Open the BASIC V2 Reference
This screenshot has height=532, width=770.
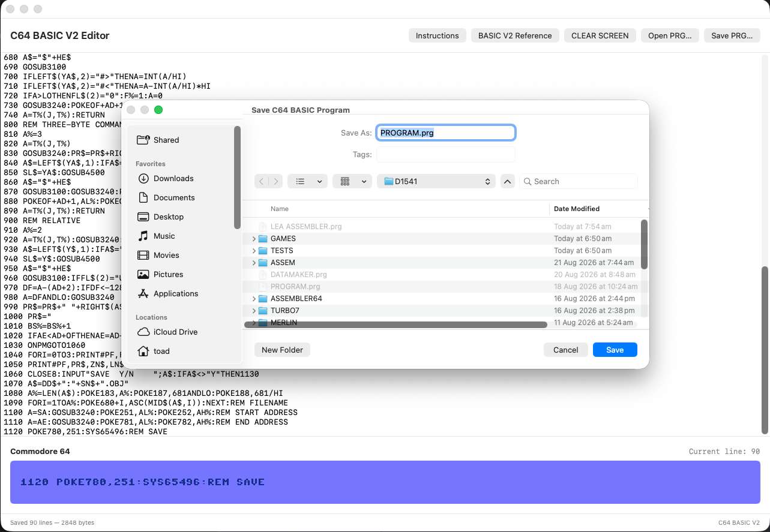click(515, 35)
